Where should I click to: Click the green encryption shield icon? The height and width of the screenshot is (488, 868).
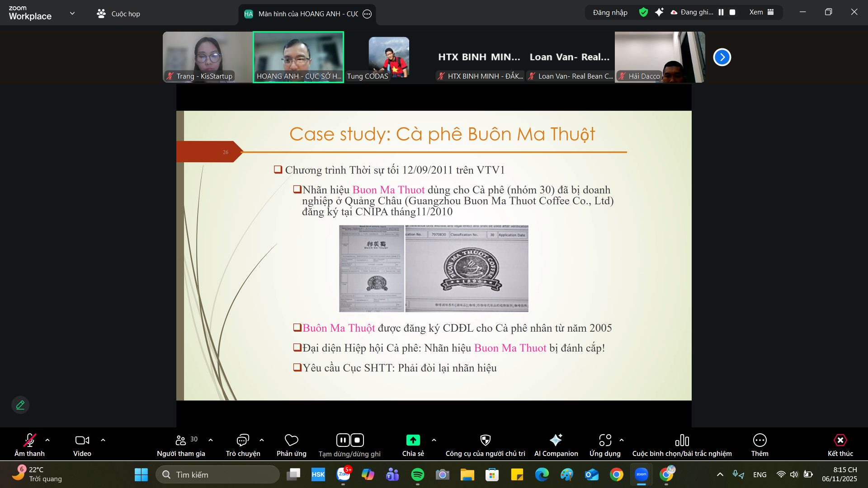643,12
